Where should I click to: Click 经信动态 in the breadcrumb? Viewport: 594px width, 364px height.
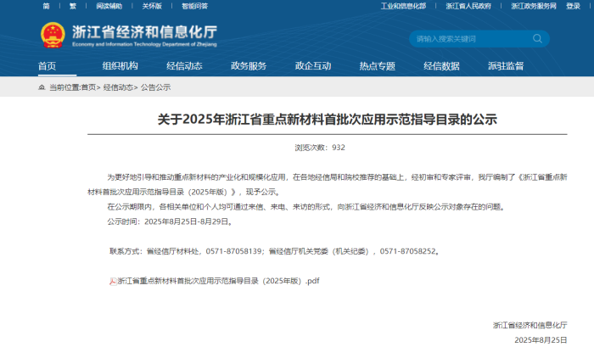click(x=118, y=87)
